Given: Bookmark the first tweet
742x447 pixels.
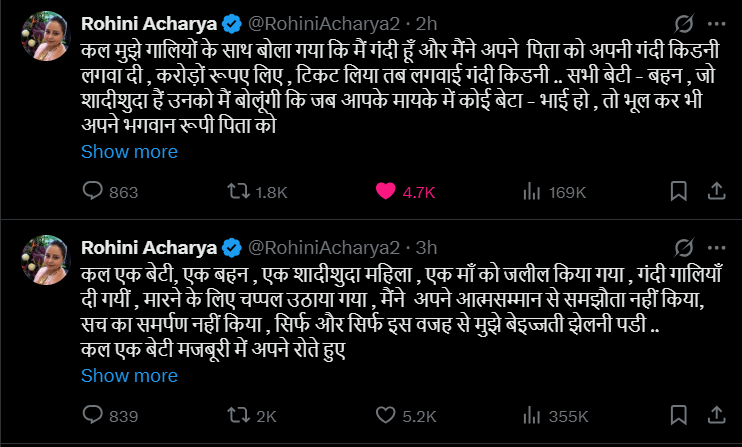Looking at the screenshot, I should (678, 192).
